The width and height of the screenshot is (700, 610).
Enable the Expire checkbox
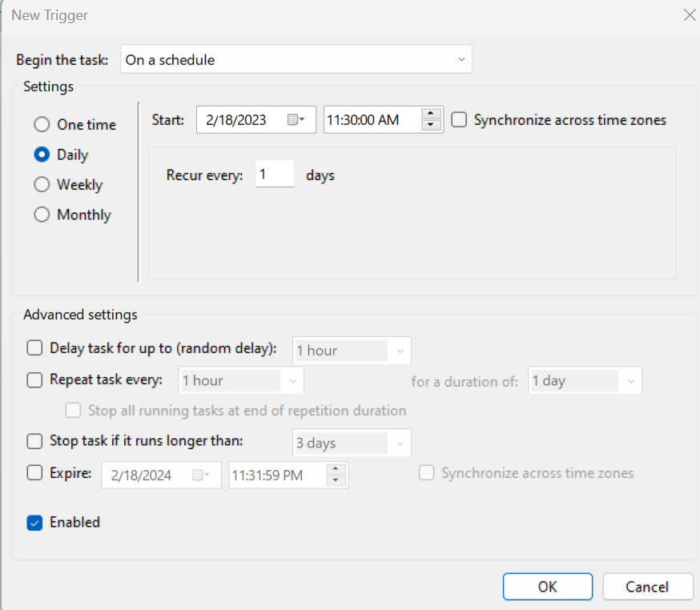tap(34, 473)
